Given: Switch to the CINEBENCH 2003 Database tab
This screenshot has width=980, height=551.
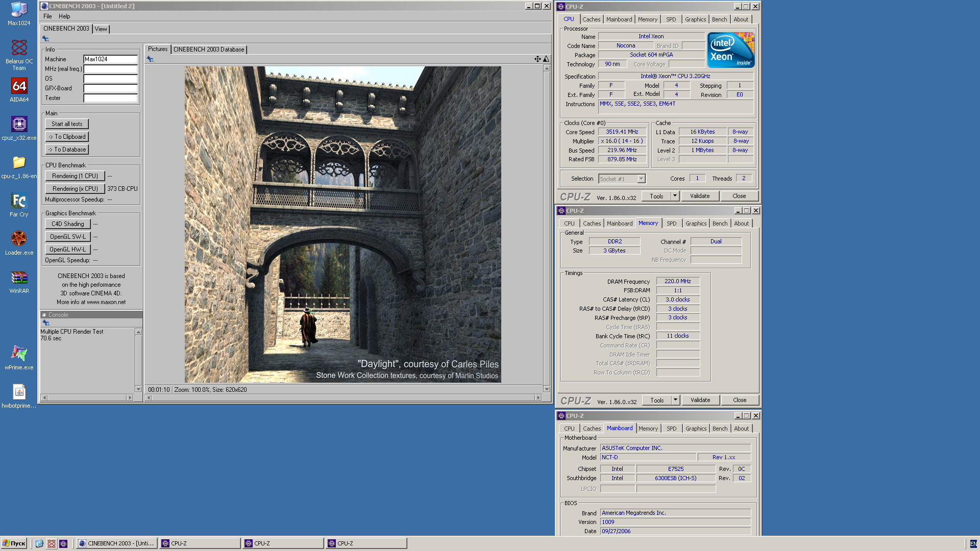Looking at the screenshot, I should (x=209, y=49).
